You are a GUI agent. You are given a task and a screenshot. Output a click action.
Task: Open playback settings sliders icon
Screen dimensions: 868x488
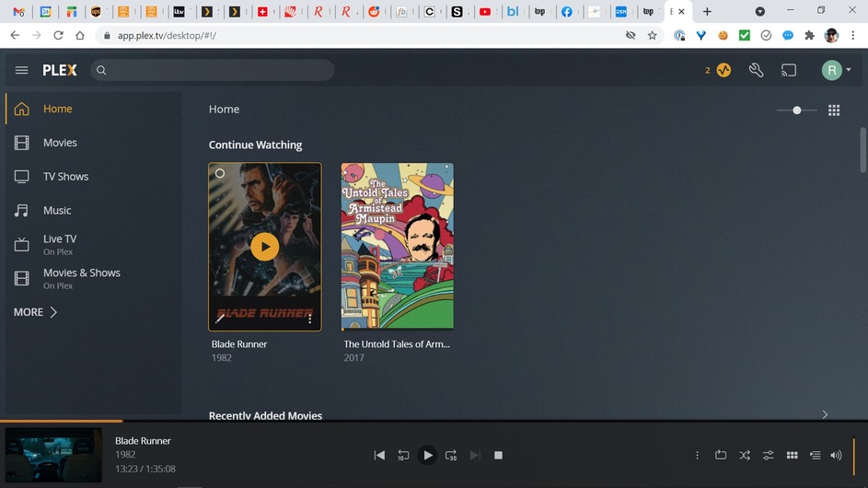[768, 455]
